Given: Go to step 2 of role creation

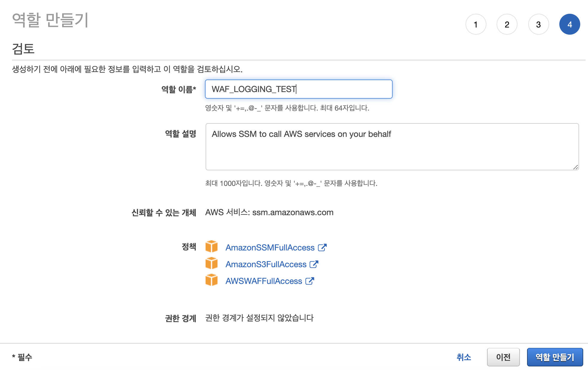Looking at the screenshot, I should (507, 24).
